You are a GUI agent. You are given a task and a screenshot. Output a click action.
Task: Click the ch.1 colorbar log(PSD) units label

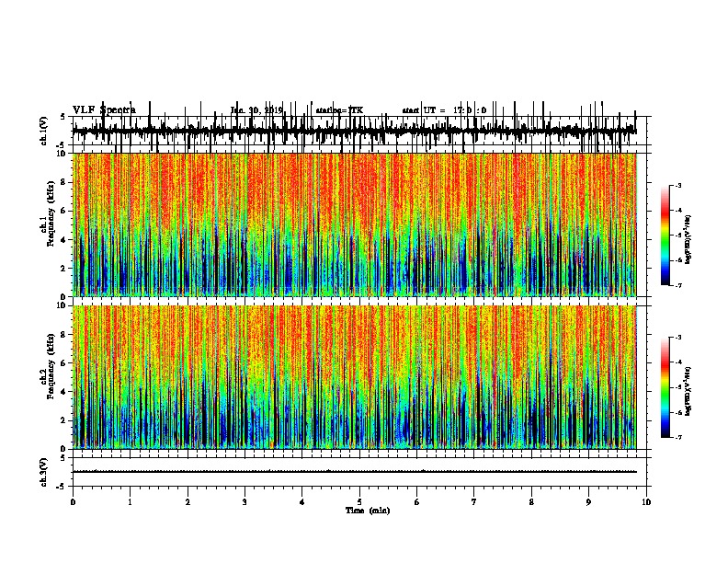688,239
